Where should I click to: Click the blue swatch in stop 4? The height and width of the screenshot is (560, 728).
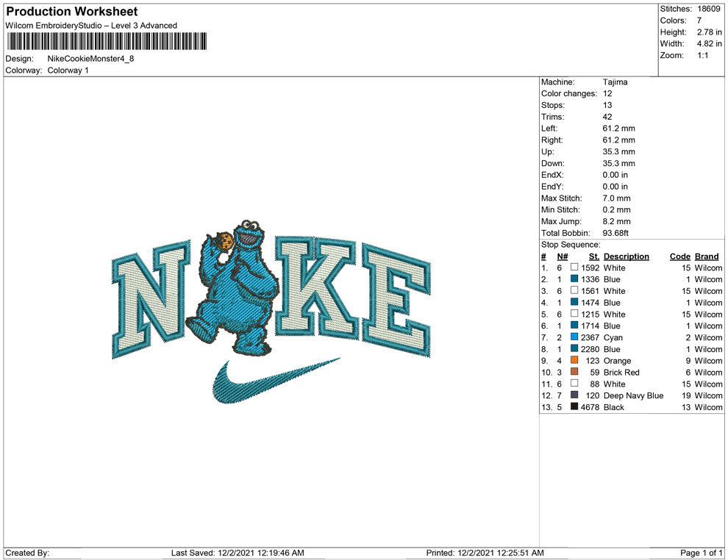coord(574,302)
